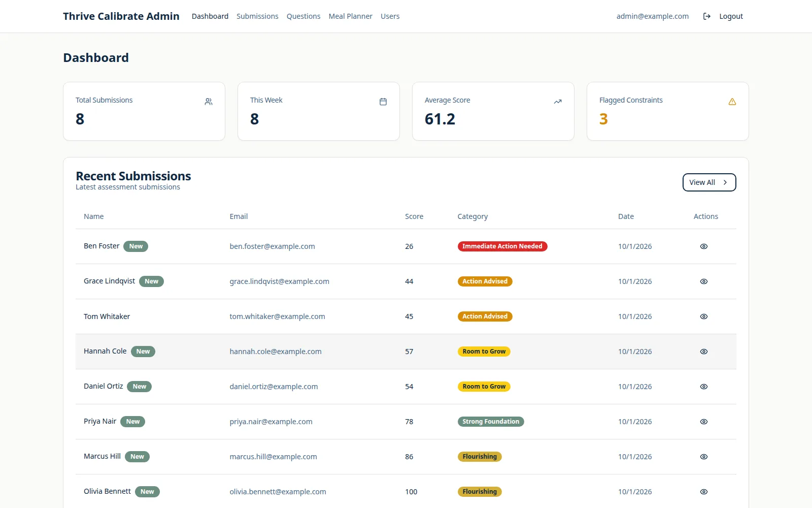Click the Logout text
Screen dimensions: 812x508
(731, 16)
